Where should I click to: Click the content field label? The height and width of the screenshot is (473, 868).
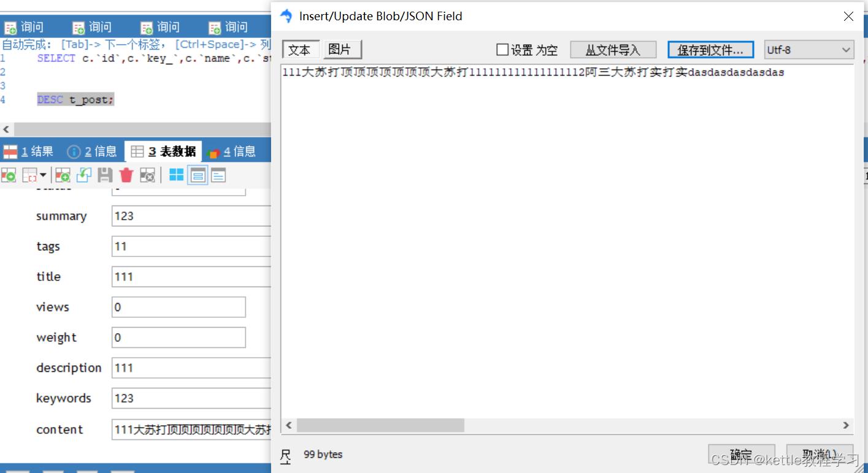60,429
